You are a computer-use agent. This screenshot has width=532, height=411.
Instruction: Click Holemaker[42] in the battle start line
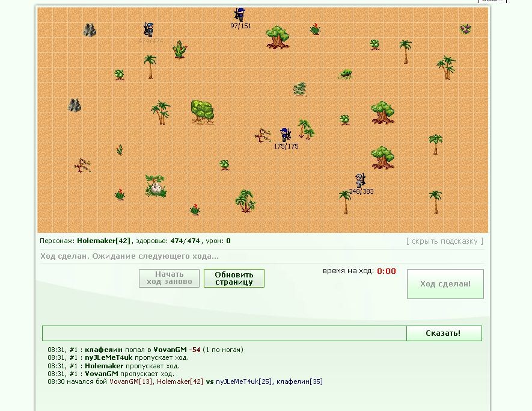(180, 382)
